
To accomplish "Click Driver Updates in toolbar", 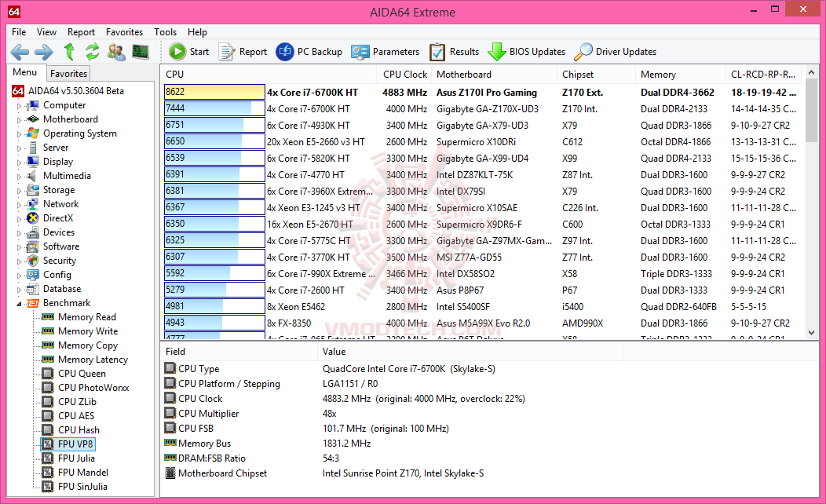I will click(x=616, y=52).
